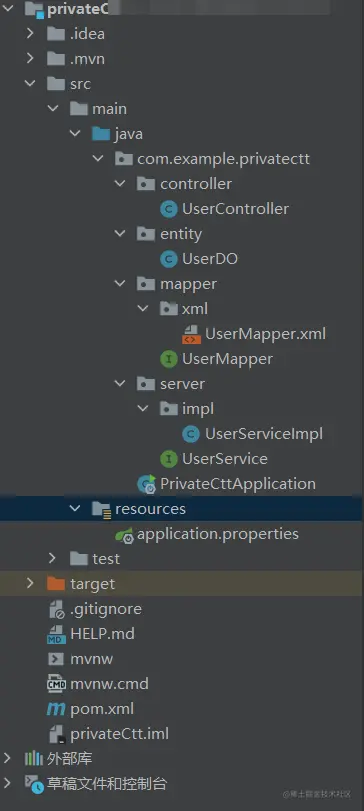Click the HELP.md markdown icon
This screenshot has height=811, width=364.
click(56, 634)
